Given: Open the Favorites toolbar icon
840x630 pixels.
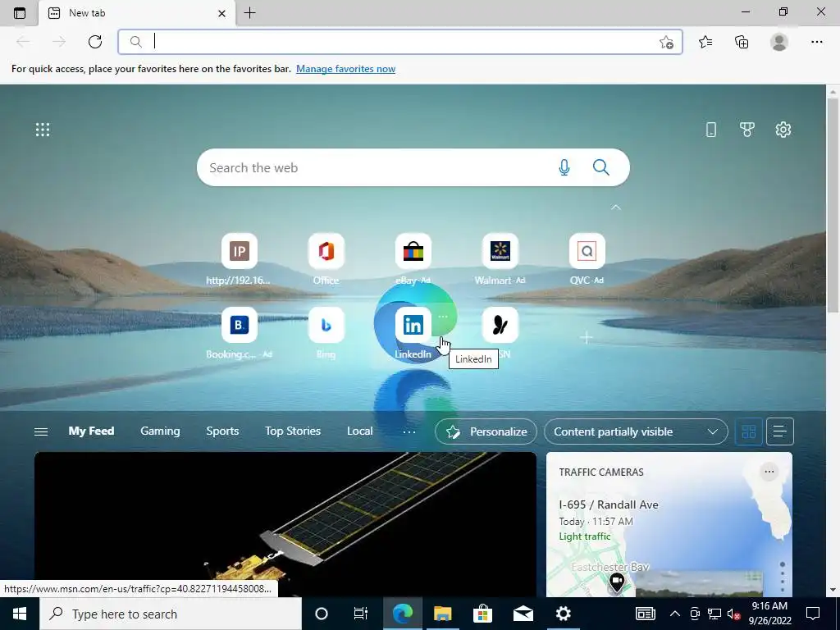Looking at the screenshot, I should (x=705, y=42).
